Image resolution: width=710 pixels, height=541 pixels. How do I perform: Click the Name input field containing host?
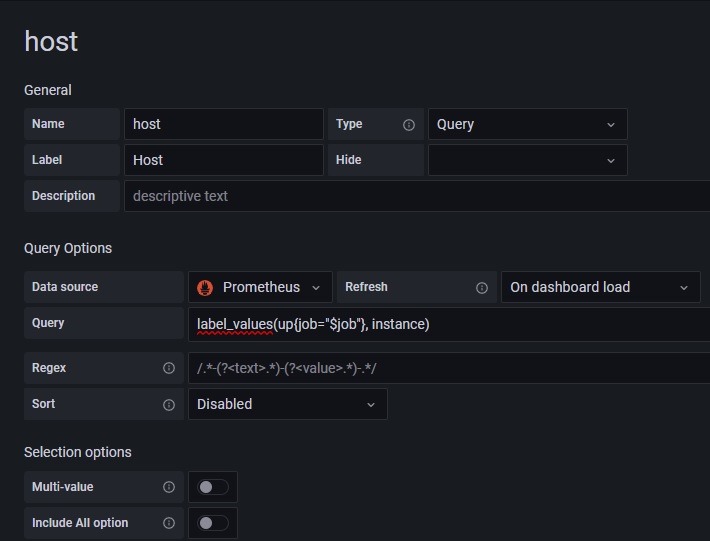[223, 124]
